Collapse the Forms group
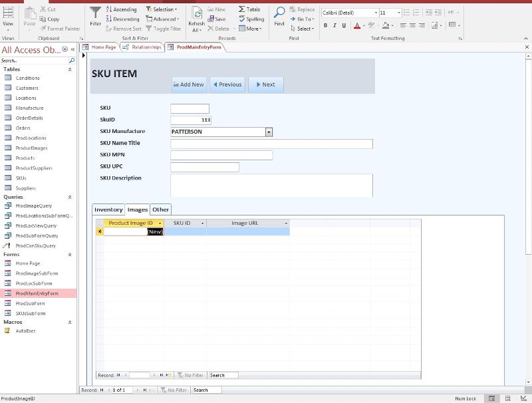The image size is (532, 403). 70,255
